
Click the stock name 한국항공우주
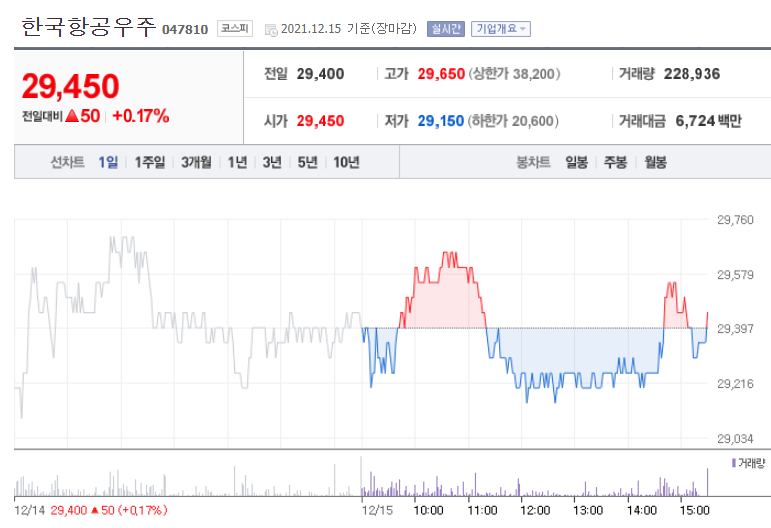click(x=89, y=27)
